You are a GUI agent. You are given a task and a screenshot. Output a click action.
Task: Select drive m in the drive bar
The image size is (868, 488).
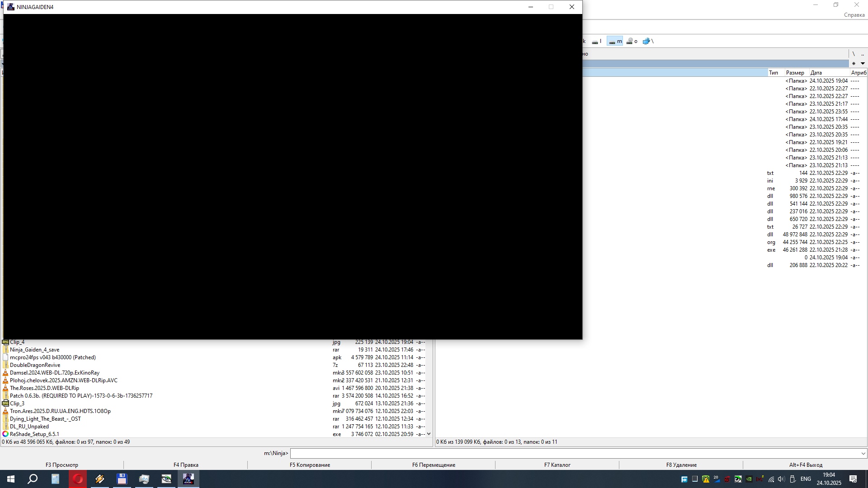615,41
